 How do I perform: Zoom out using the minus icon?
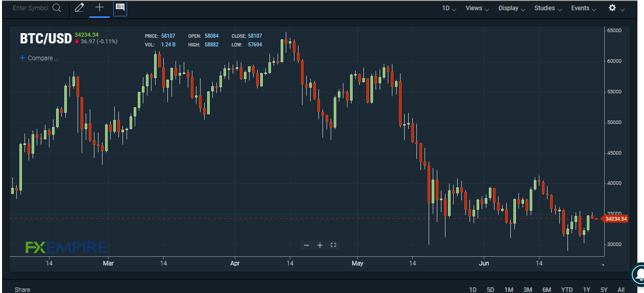pos(307,245)
